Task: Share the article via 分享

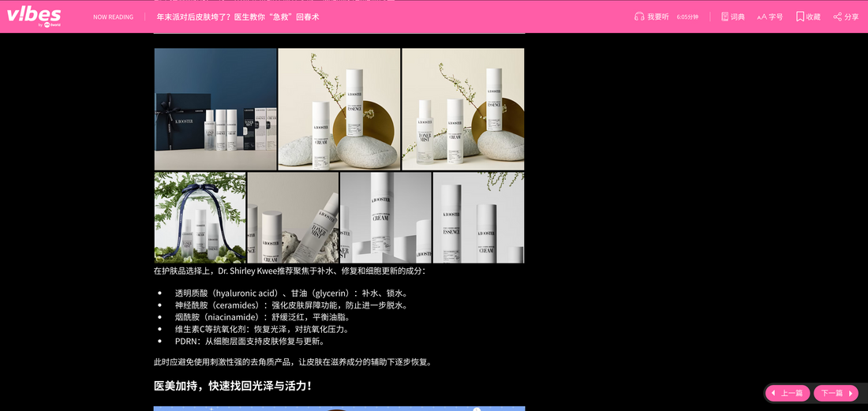Action: (846, 17)
